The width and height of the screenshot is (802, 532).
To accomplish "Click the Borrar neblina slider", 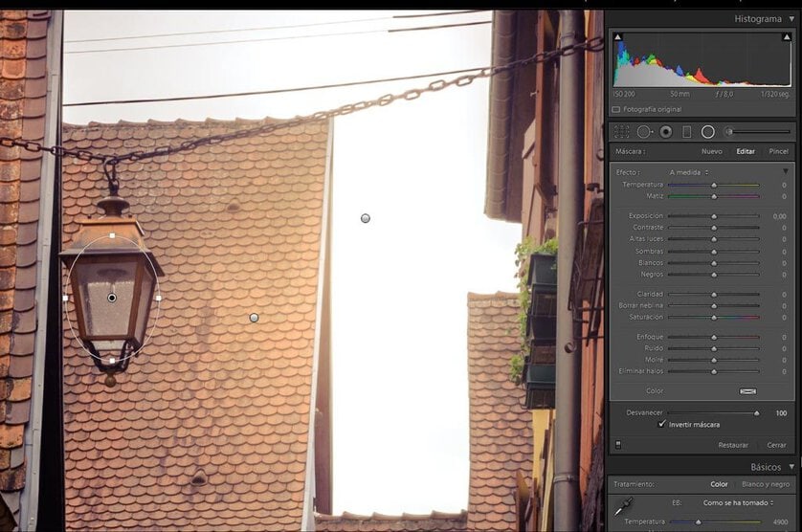I will pos(714,306).
